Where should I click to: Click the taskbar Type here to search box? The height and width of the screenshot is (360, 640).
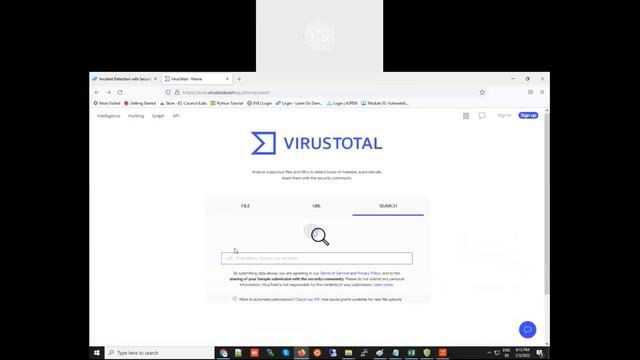pyautogui.click(x=159, y=353)
